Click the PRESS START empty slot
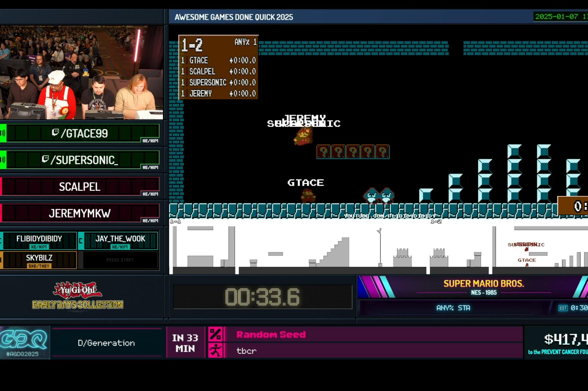 (120, 260)
